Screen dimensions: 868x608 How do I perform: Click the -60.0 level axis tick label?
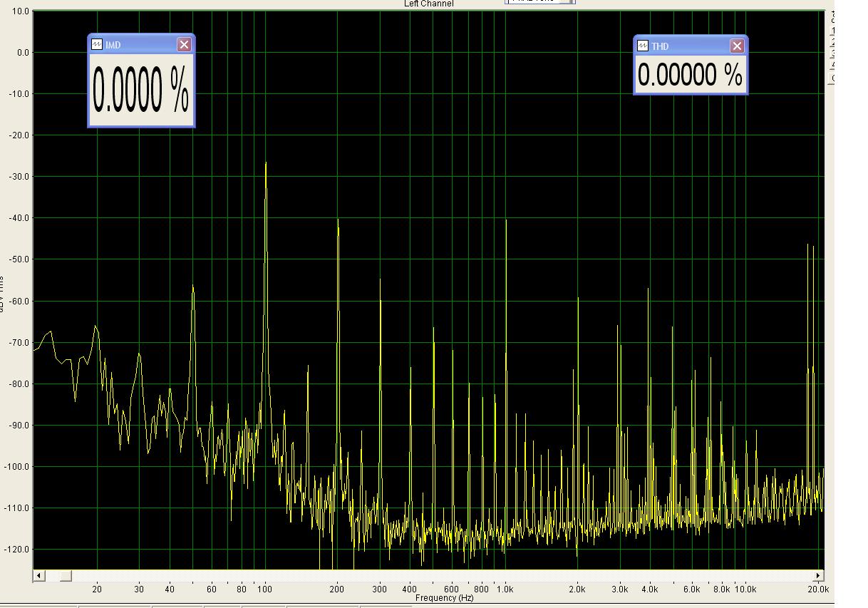tap(19, 301)
